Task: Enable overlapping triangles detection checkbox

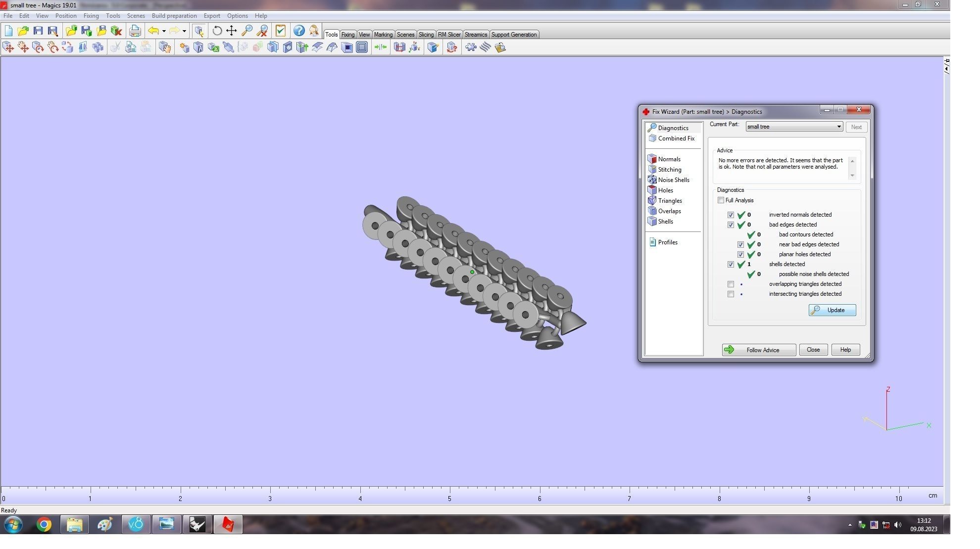Action: (x=731, y=284)
